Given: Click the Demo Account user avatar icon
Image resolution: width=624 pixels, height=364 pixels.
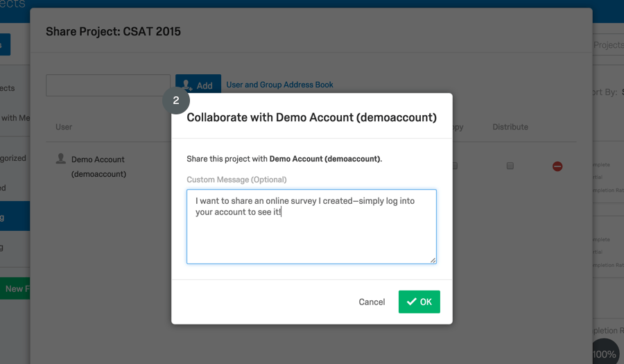Looking at the screenshot, I should coord(61,158).
